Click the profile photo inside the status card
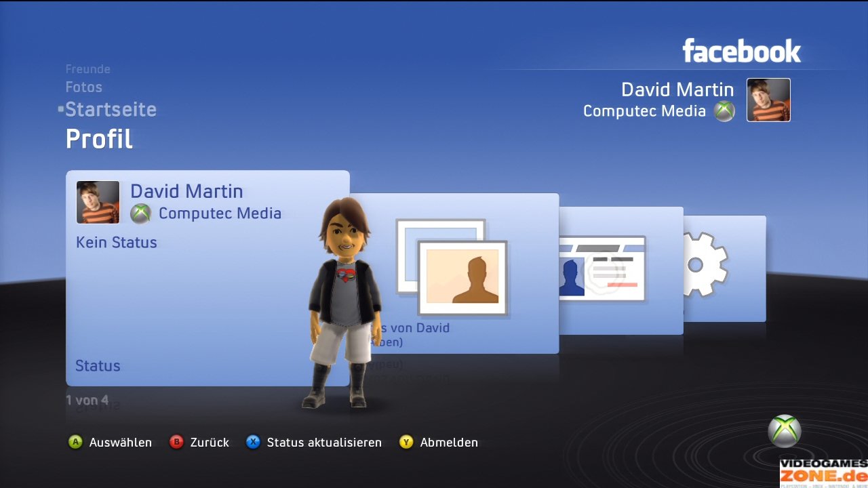 pyautogui.click(x=98, y=202)
